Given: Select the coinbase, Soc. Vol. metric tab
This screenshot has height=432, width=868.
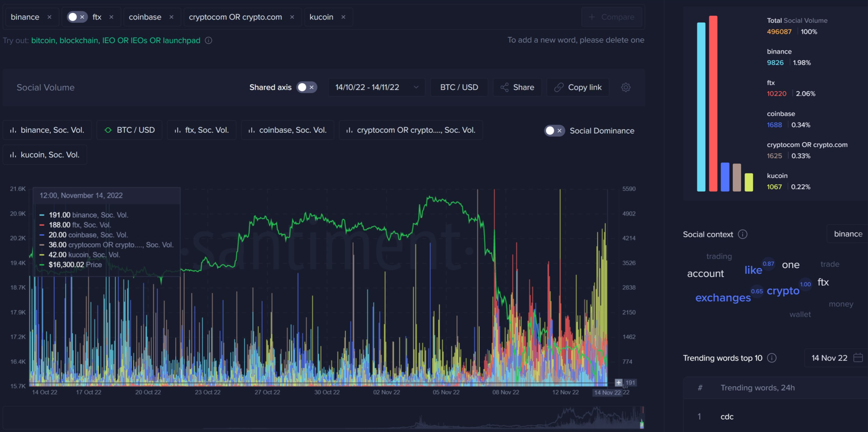Looking at the screenshot, I should pyautogui.click(x=287, y=130).
